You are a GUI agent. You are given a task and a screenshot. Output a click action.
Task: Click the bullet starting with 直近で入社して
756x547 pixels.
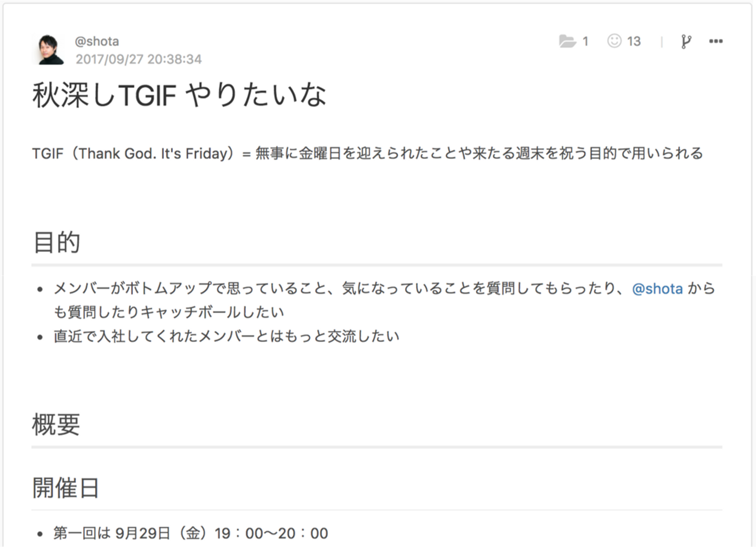[226, 336]
